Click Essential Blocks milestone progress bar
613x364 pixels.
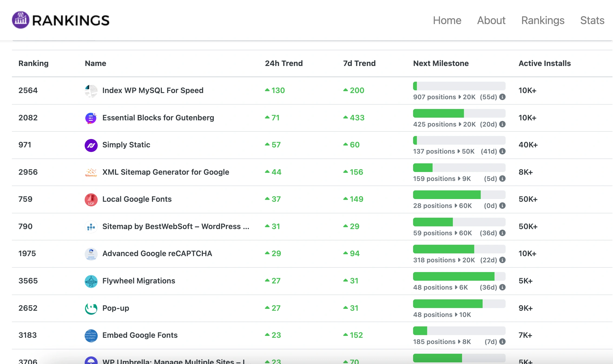coord(459,113)
